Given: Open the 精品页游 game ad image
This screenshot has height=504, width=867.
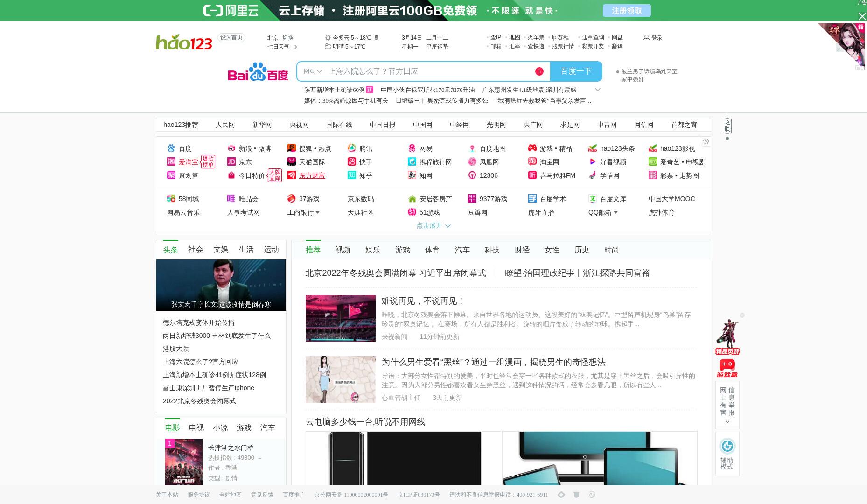Looking at the screenshot, I should pyautogui.click(x=727, y=337).
